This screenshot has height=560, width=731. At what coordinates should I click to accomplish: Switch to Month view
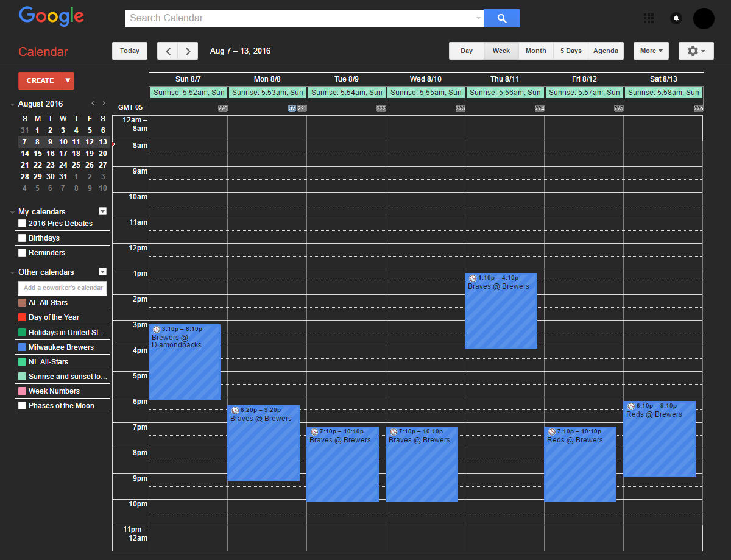(536, 51)
